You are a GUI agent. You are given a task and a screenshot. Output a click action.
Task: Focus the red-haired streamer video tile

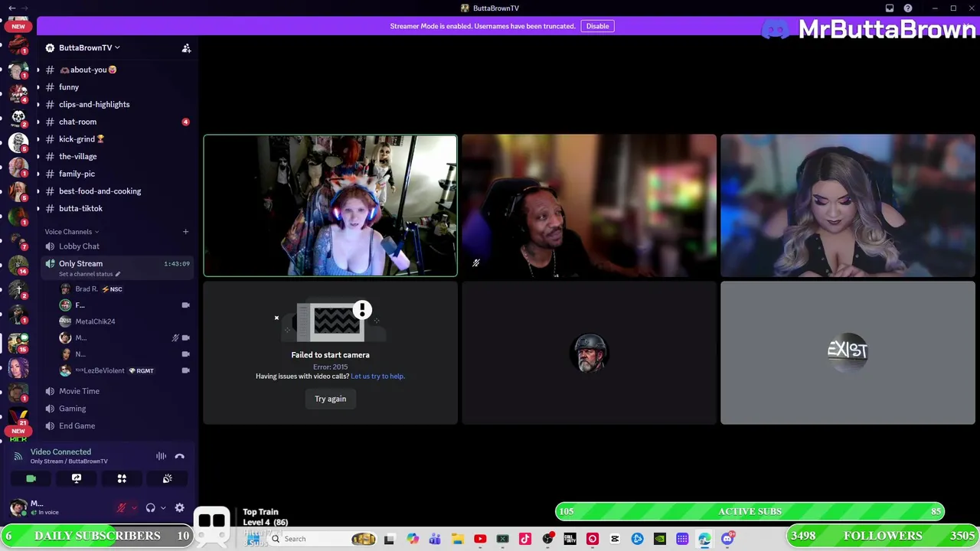[330, 206]
